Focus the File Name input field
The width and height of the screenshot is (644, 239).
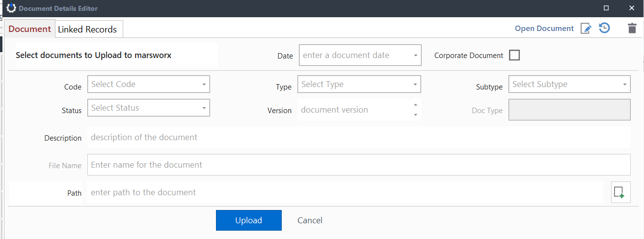359,165
